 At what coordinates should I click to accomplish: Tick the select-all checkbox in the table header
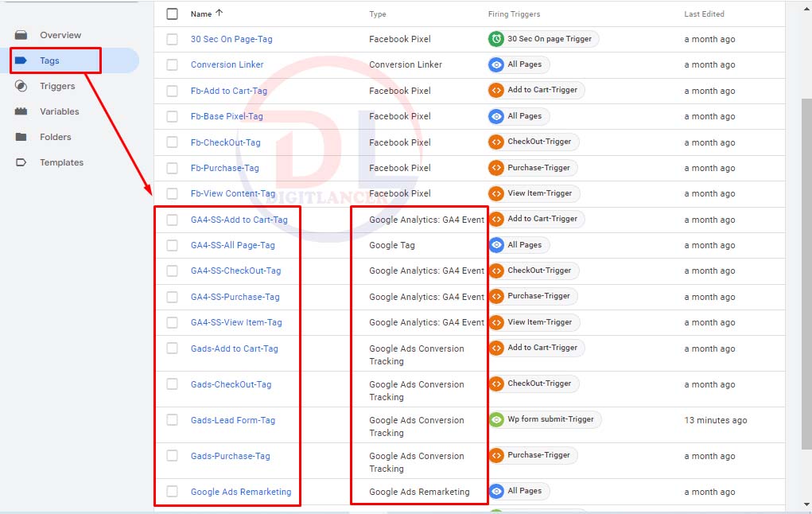(172, 14)
